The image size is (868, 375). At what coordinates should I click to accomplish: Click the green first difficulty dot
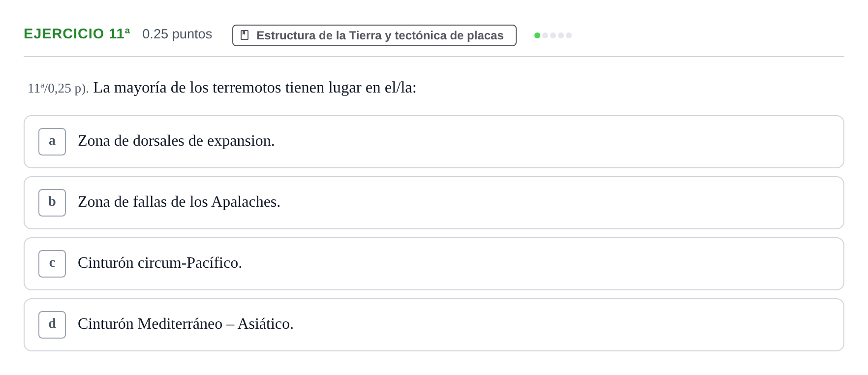(537, 35)
